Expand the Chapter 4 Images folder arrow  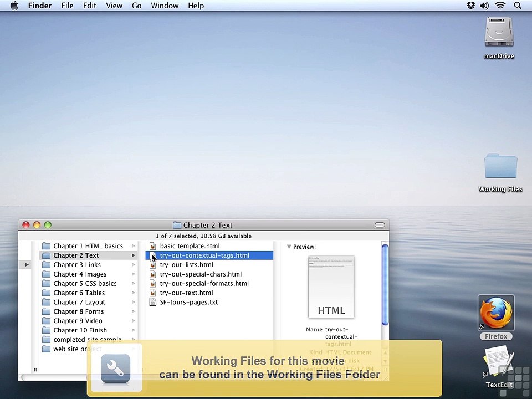(134, 274)
